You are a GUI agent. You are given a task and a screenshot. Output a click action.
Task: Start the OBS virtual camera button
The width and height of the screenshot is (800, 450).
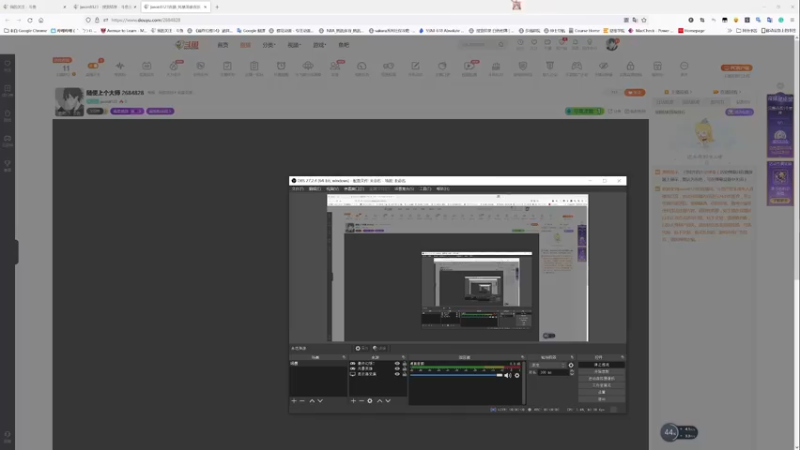[602, 379]
